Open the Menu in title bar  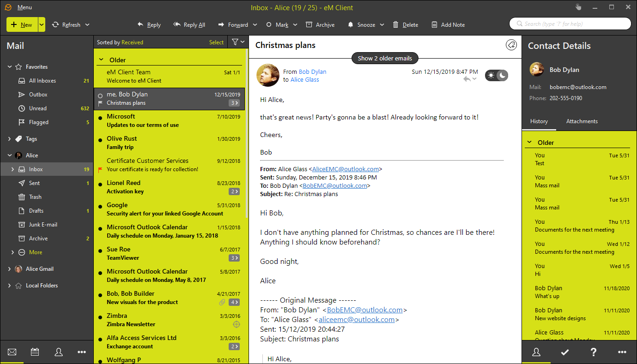(x=24, y=7)
